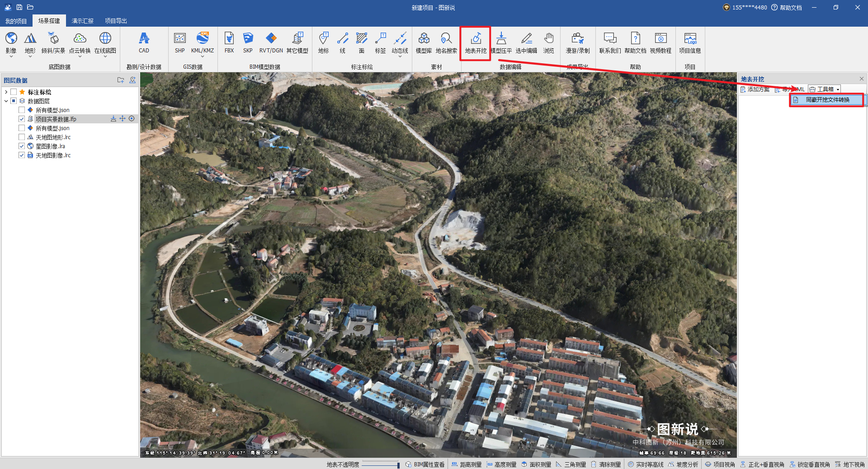The width and height of the screenshot is (868, 469).
Task: Click the 地表开挖 surface excavation tool
Action: (x=476, y=43)
